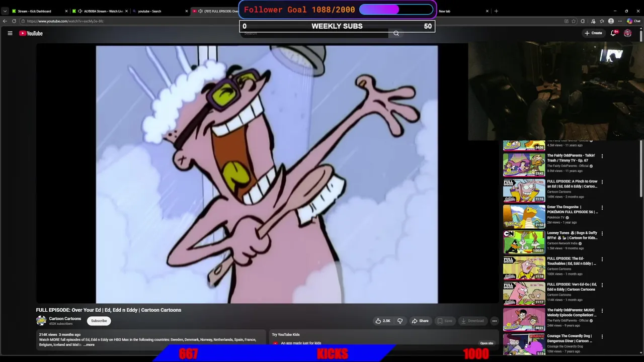
Task: Open options menu for Enter The Dragonite
Action: 602,208
